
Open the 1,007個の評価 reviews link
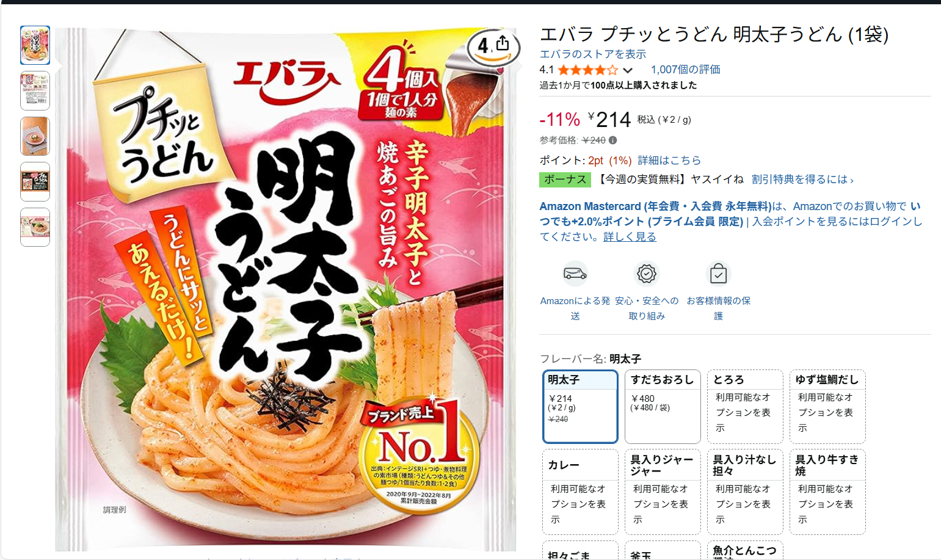click(685, 70)
